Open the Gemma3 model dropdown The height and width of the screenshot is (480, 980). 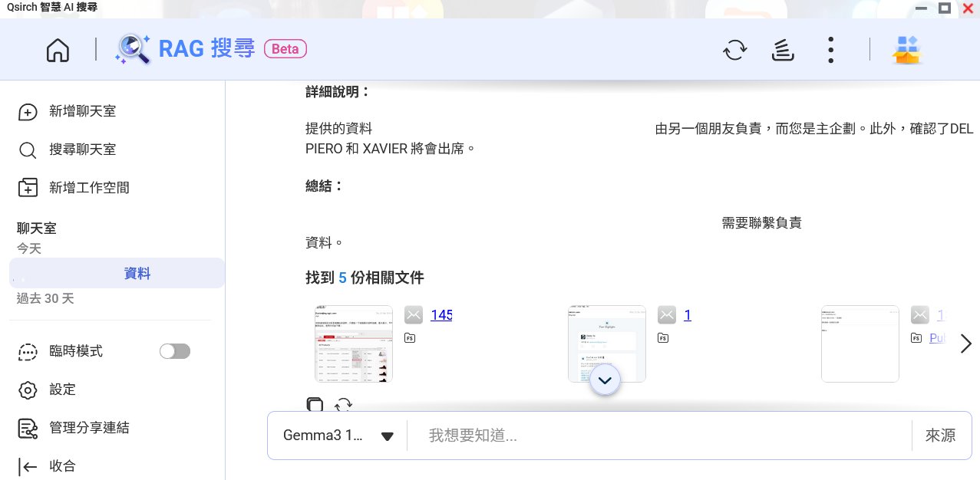pyautogui.click(x=338, y=436)
